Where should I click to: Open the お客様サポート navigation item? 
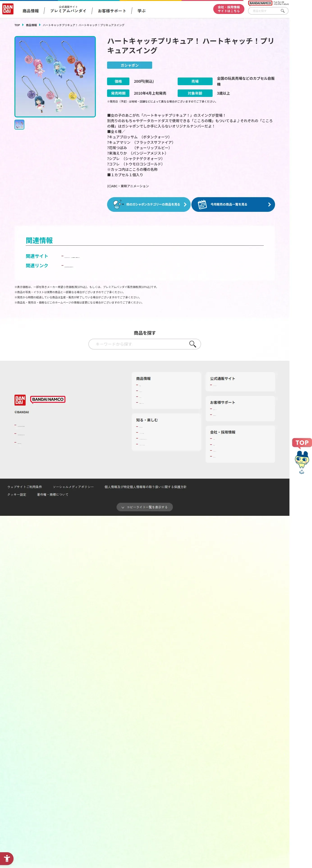click(x=112, y=11)
